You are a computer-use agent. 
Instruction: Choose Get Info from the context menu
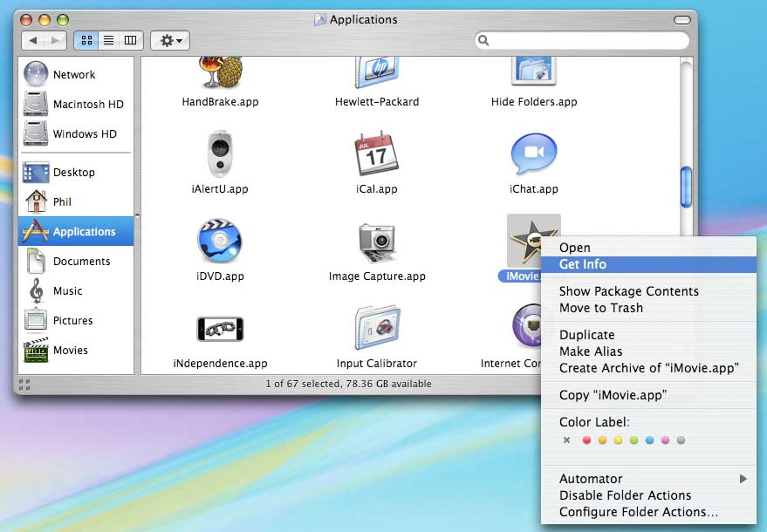pyautogui.click(x=648, y=264)
